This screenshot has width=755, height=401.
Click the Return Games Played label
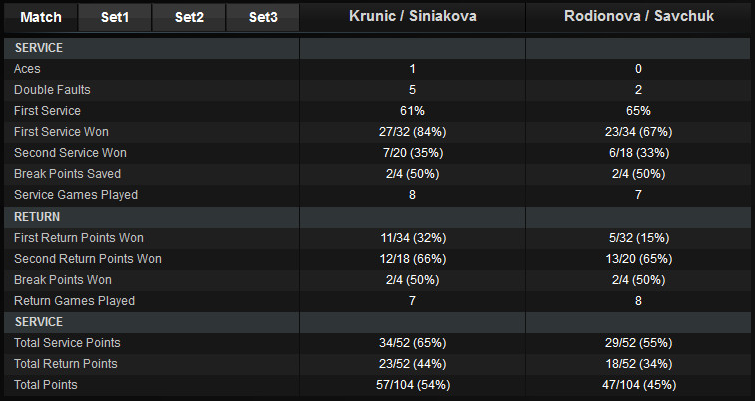(74, 301)
